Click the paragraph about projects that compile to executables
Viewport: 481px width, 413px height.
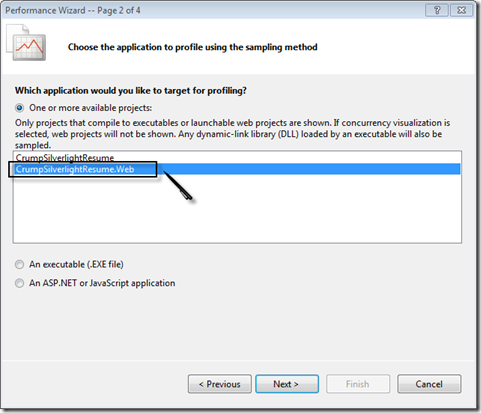tap(232, 134)
